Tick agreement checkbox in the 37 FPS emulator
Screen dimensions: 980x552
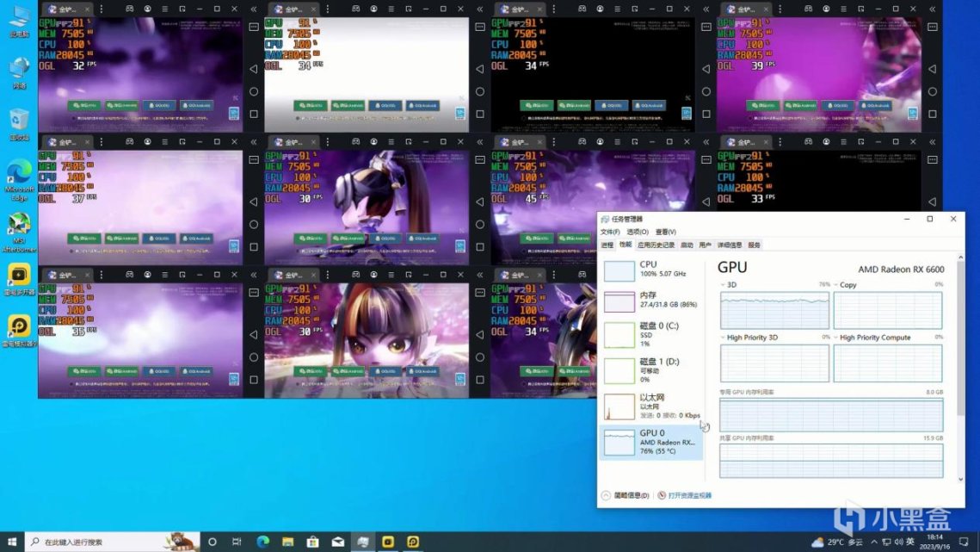click(x=73, y=251)
